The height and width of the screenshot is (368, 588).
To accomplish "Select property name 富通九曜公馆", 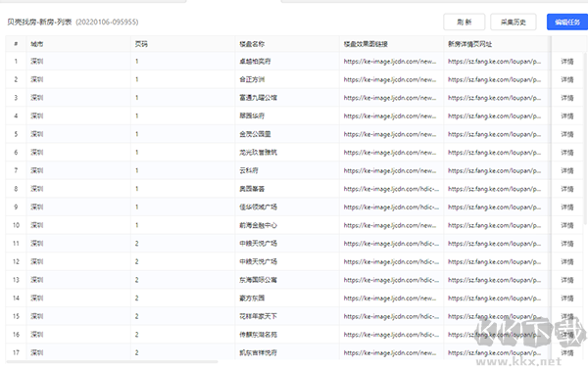I will click(x=259, y=98).
